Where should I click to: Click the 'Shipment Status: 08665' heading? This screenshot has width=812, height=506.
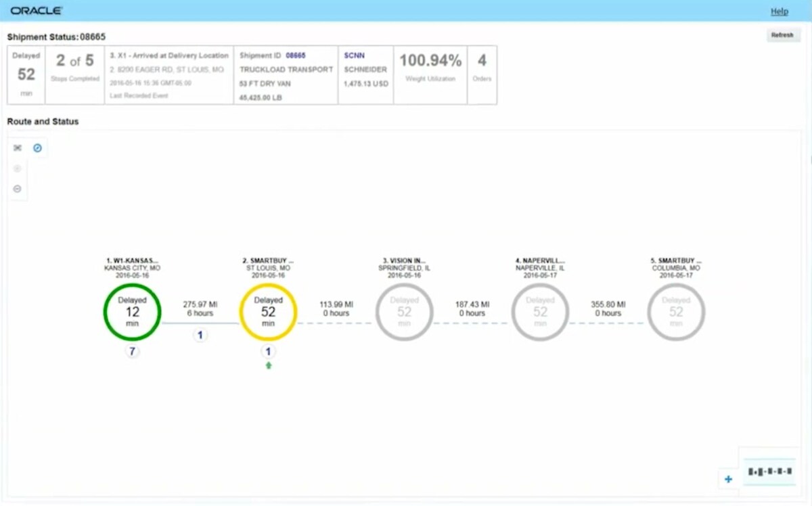[x=56, y=37]
